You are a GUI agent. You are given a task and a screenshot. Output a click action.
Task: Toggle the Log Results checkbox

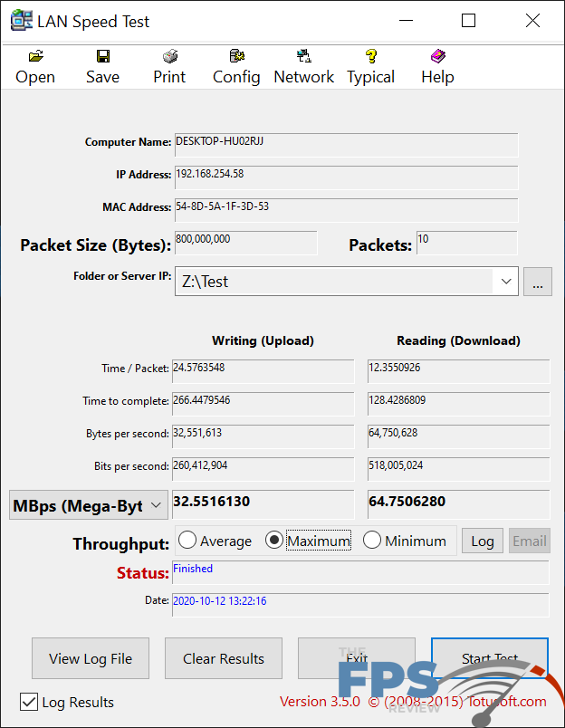click(29, 702)
